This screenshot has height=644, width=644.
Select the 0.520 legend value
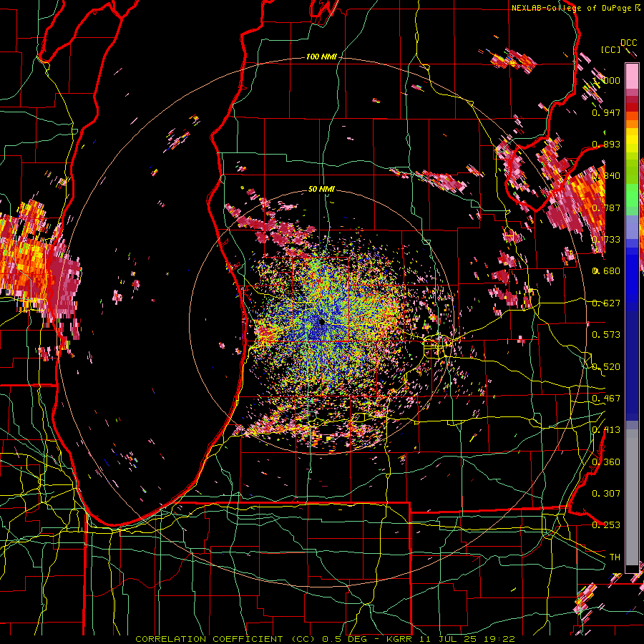[x=606, y=367]
